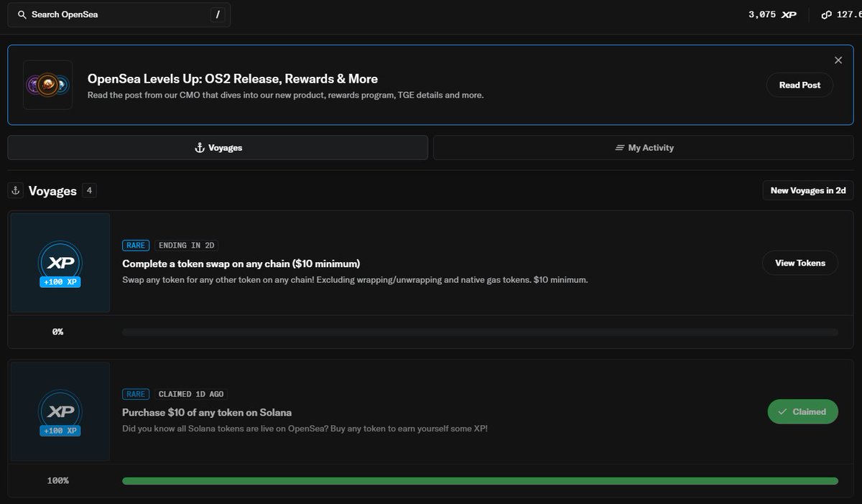Viewport: 862px width, 504px height.
Task: Click the slash shortcut key badge
Action: click(x=218, y=14)
